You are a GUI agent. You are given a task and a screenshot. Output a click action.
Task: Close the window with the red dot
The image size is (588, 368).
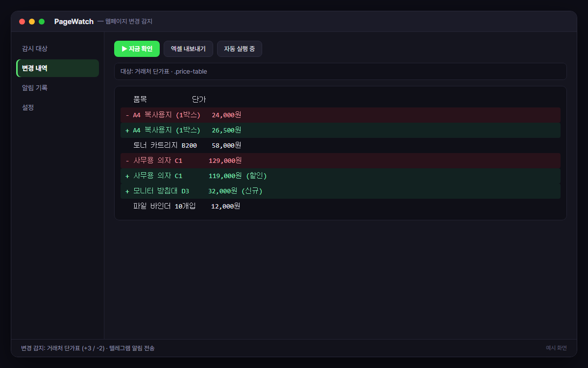22,22
